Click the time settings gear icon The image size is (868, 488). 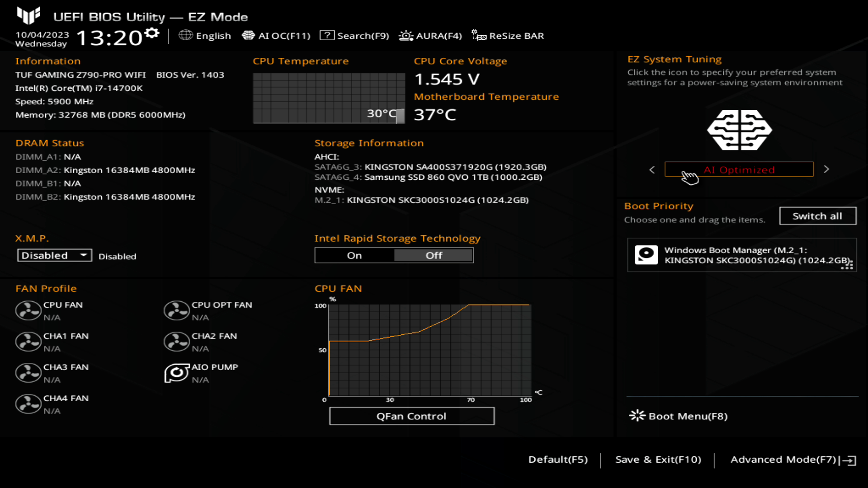coord(152,33)
